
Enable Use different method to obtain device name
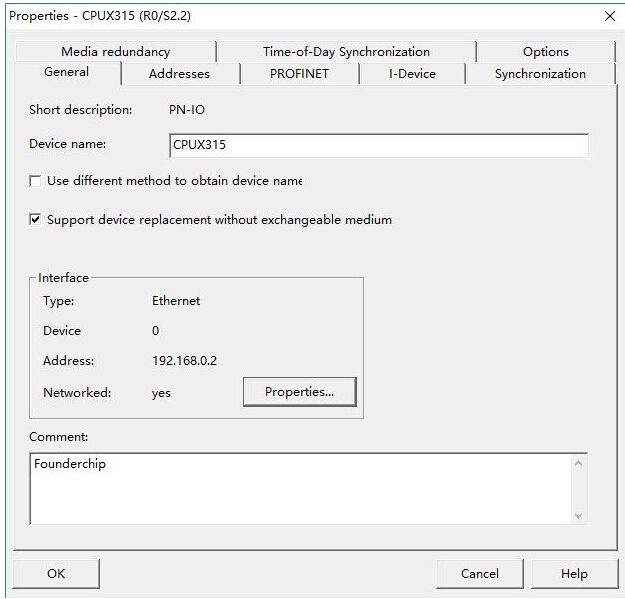pyautogui.click(x=36, y=182)
